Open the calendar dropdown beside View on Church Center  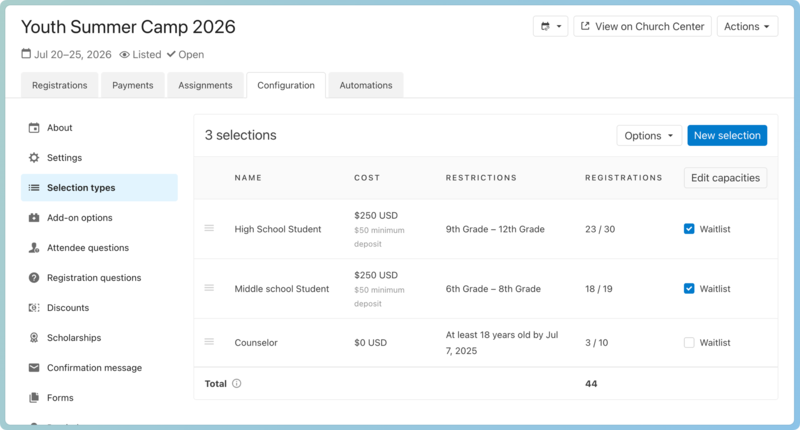551,27
